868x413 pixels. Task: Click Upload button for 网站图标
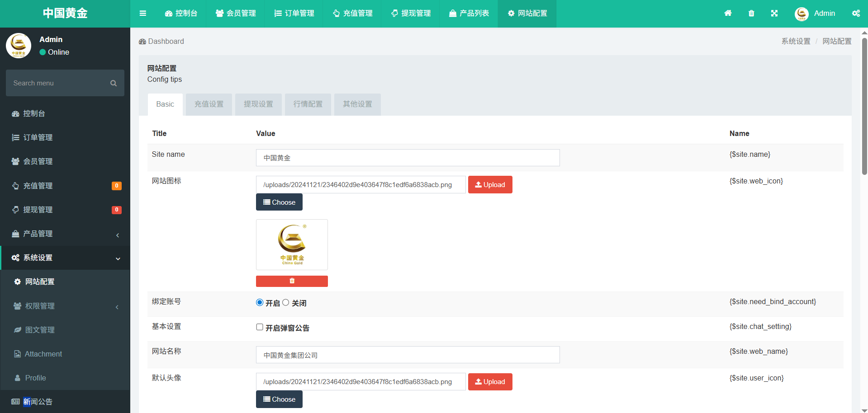[x=490, y=185]
